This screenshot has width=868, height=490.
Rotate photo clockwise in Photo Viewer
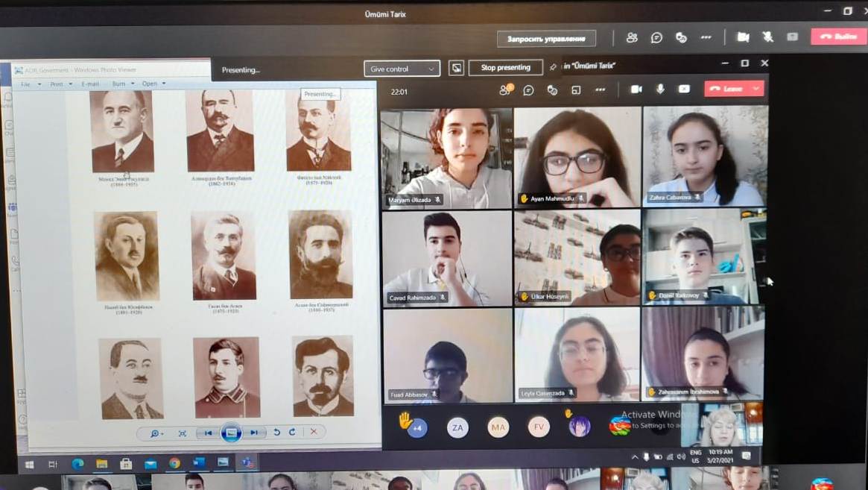pyautogui.click(x=292, y=432)
